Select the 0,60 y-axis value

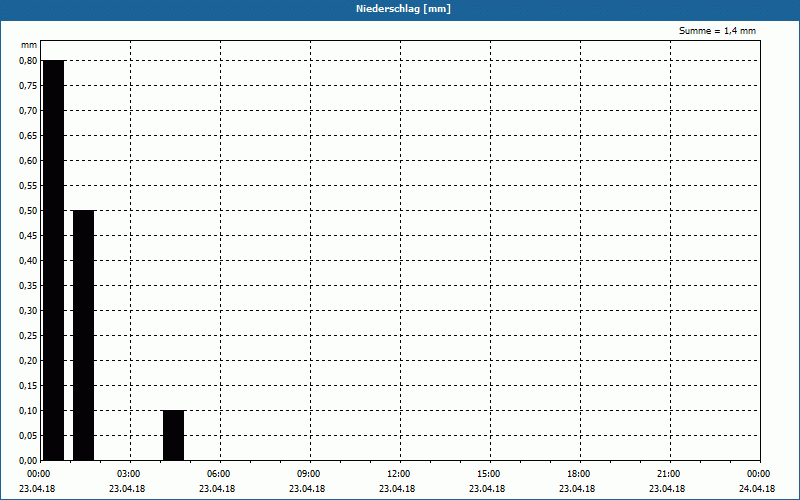tap(28, 160)
